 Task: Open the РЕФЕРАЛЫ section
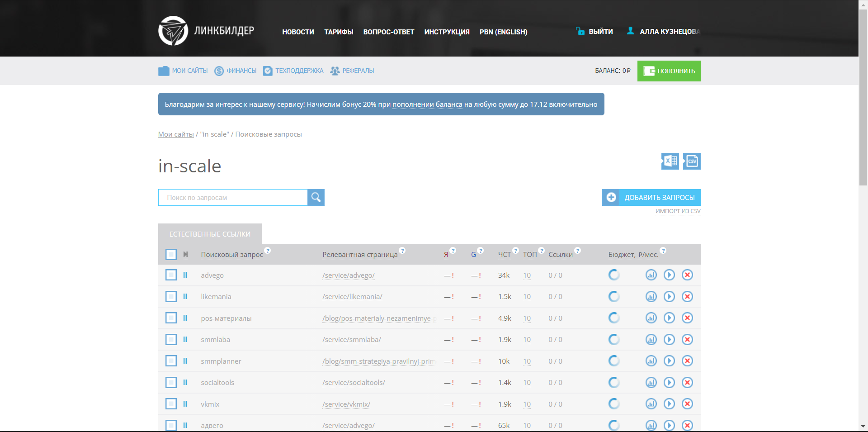tap(352, 71)
